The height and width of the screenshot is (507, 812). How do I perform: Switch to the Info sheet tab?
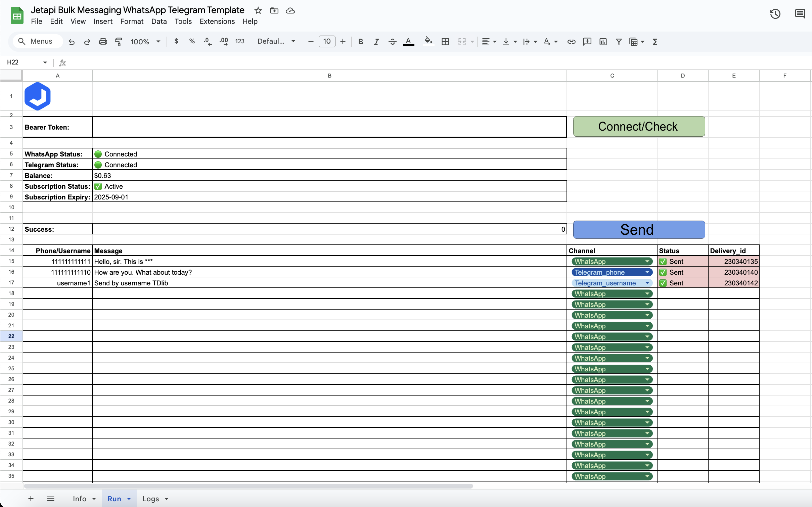(x=84, y=499)
